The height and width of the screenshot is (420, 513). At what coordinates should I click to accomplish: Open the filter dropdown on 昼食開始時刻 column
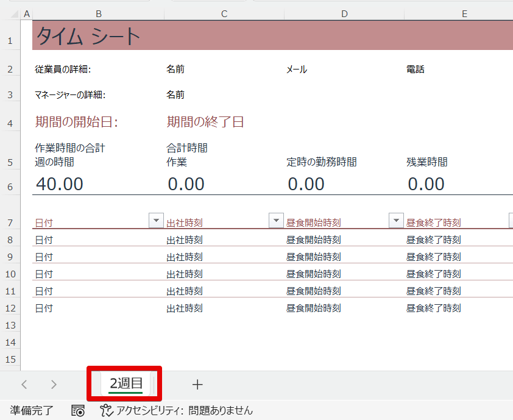[396, 221]
